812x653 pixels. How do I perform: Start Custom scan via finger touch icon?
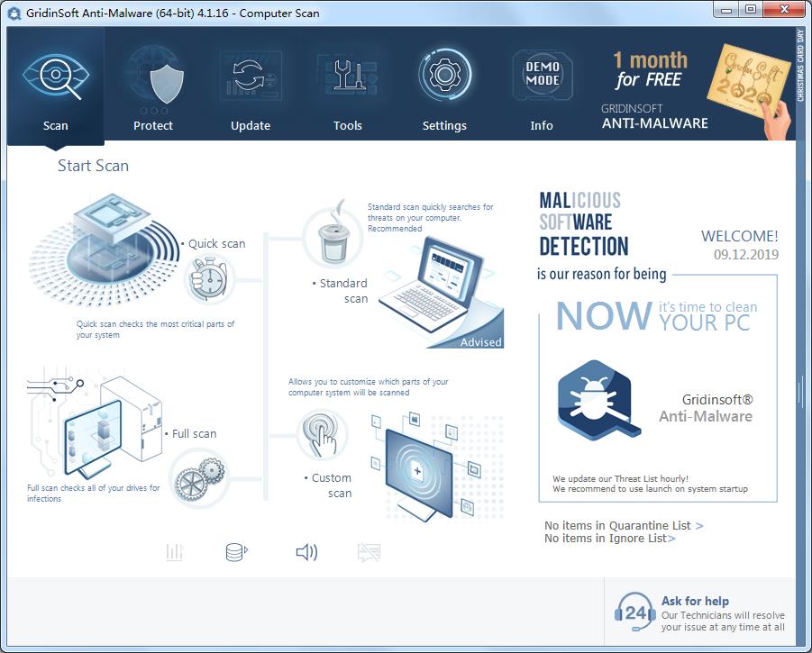322,435
